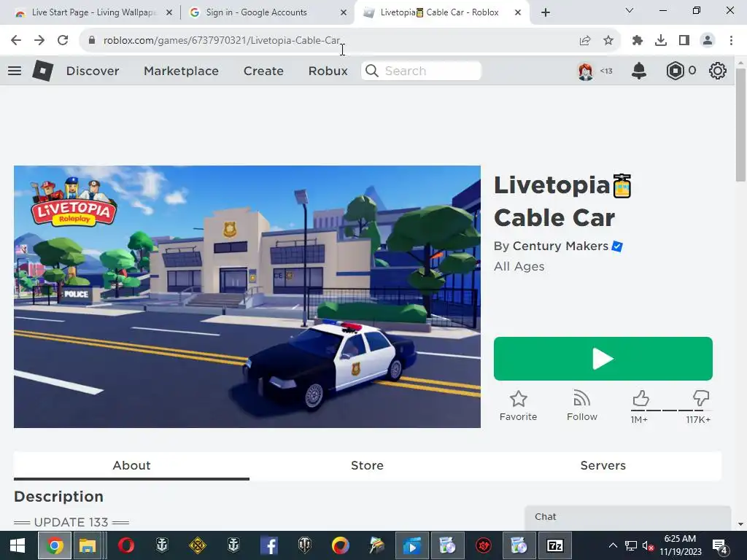This screenshot has height=560, width=747.
Task: Click the page vertical scrollbar thumb
Action: pyautogui.click(x=740, y=125)
